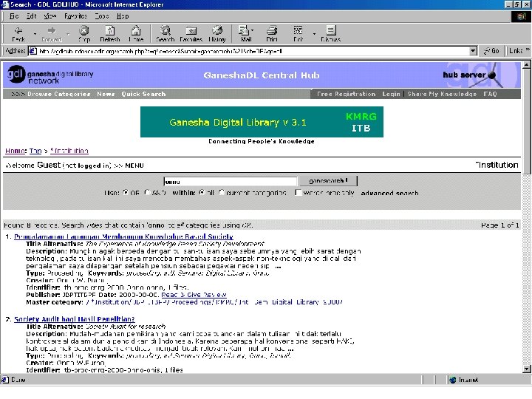Open the Forward button history dropdown arrow

click(x=68, y=34)
